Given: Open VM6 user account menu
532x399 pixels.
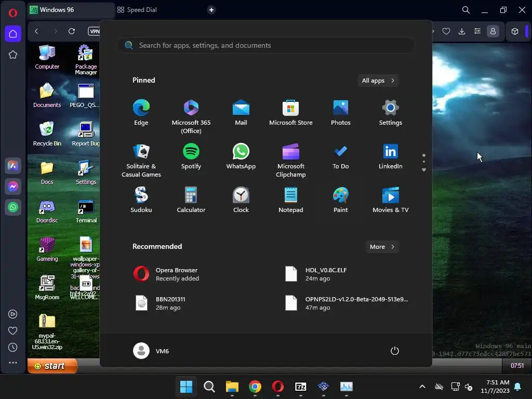Looking at the screenshot, I should (151, 351).
